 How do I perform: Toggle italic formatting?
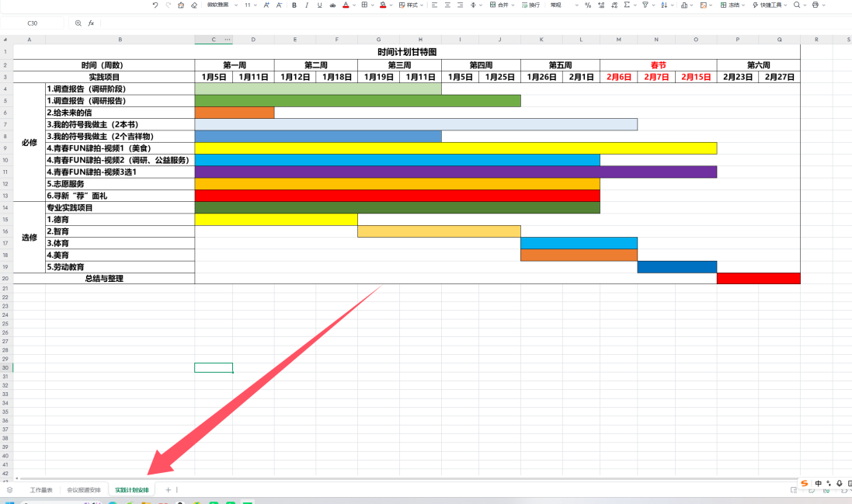308,5
